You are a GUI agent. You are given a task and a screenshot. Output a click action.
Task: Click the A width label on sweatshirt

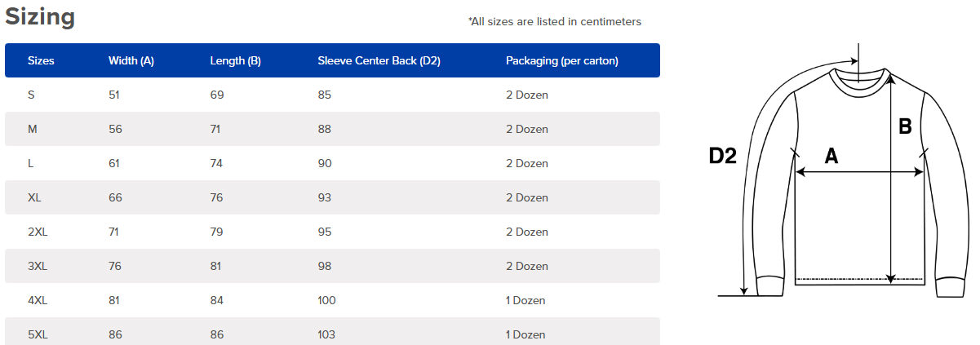tap(831, 156)
